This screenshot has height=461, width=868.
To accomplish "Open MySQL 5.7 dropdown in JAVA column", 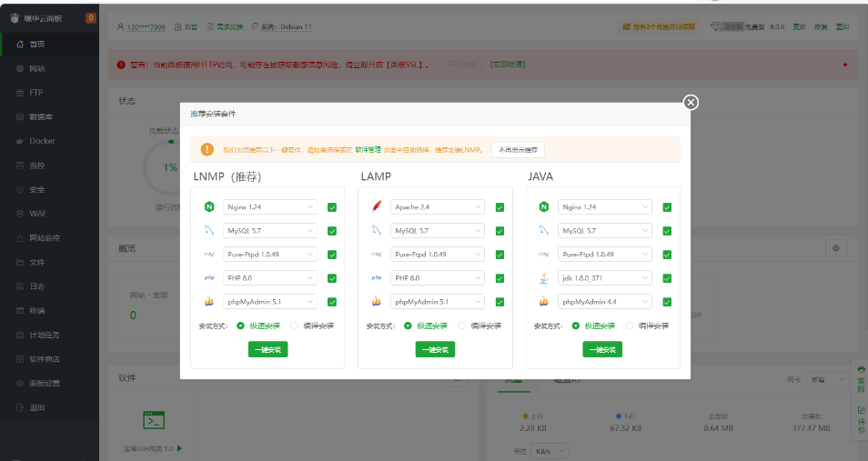I will [605, 231].
